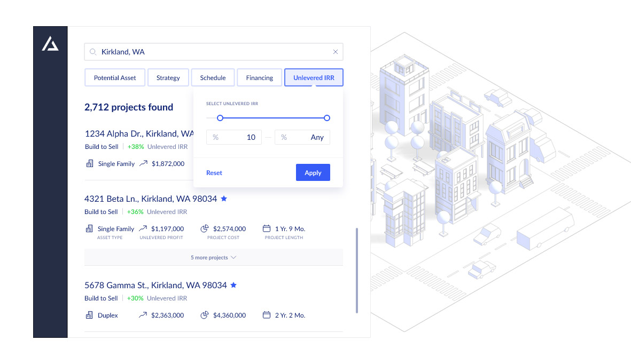Toggle the star favorite on 4321 Beta Ln.
The height and width of the screenshot is (364, 631).
tap(223, 198)
